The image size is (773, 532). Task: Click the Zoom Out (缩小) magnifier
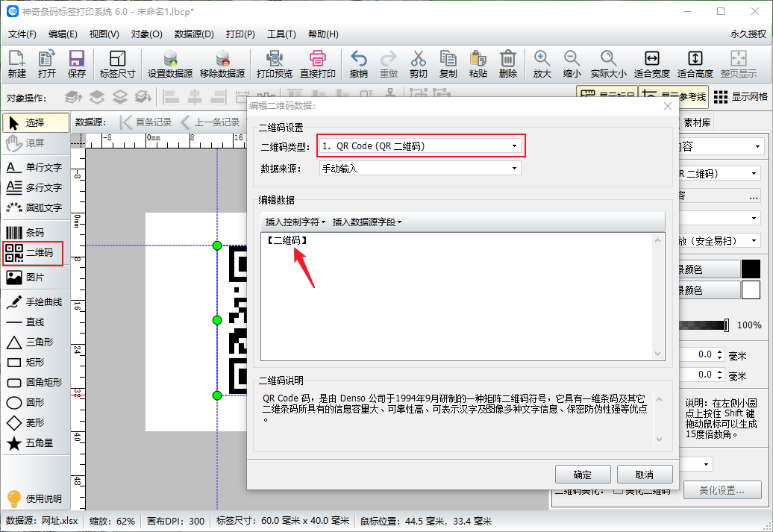572,64
